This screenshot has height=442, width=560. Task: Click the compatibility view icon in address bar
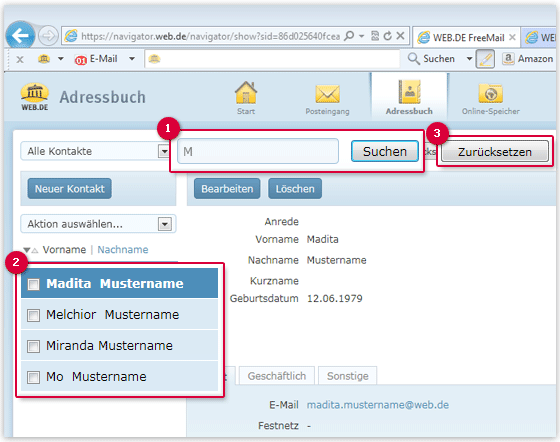375,36
